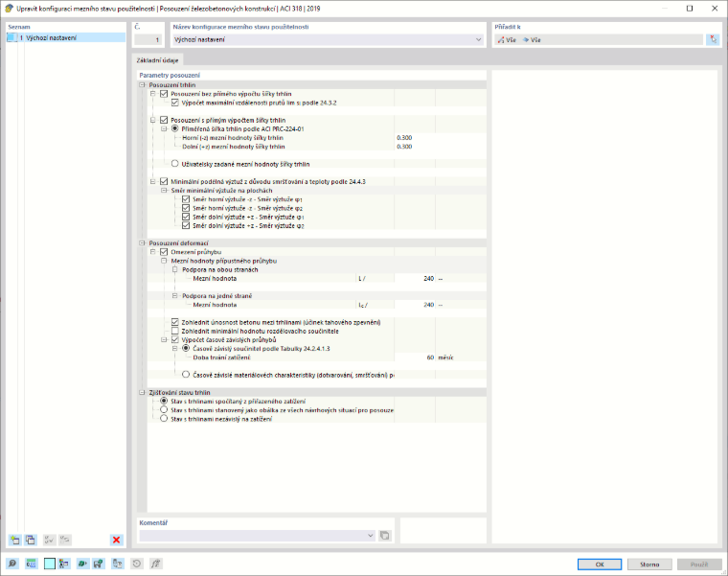The width and height of the screenshot is (728, 576).
Task: Open the clipboard transfer icon
Action: click(x=118, y=564)
